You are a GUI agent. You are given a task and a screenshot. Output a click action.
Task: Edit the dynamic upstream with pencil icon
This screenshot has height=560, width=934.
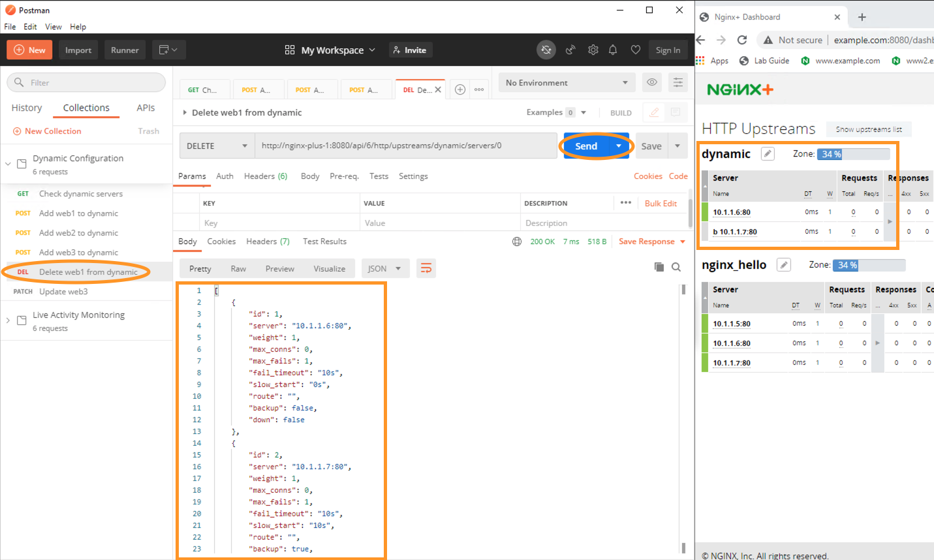pos(768,154)
